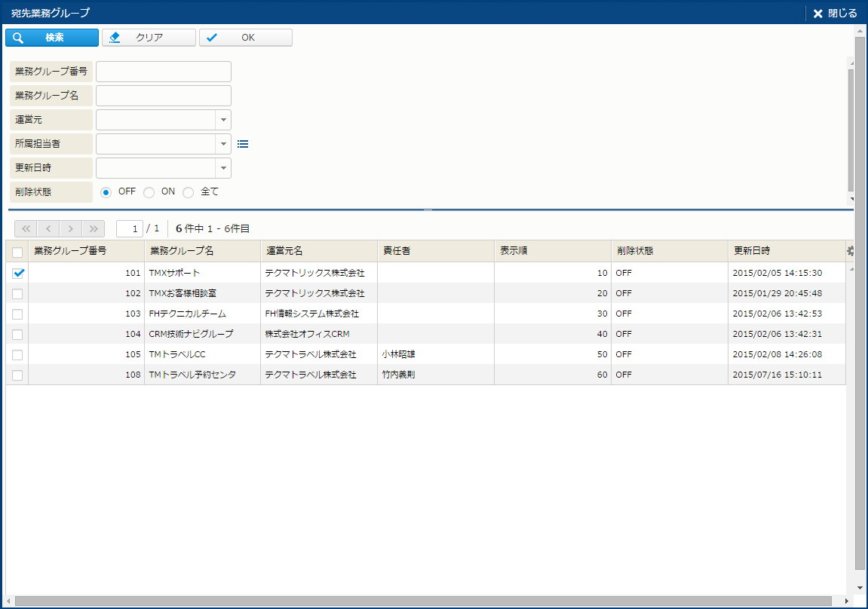
Task: Expand the 所属担当者 dropdown
Action: [x=223, y=144]
